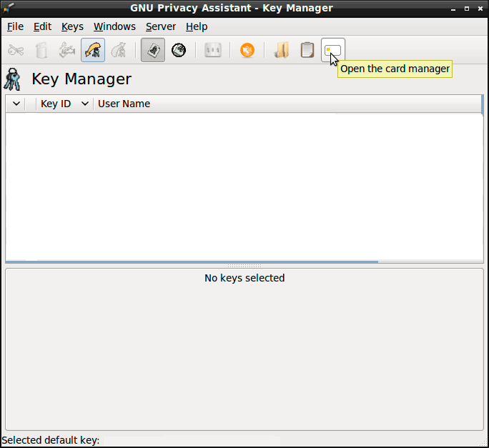Refresh the keyring with orange icon
Viewport: 489px width, 448px height.
(x=247, y=50)
